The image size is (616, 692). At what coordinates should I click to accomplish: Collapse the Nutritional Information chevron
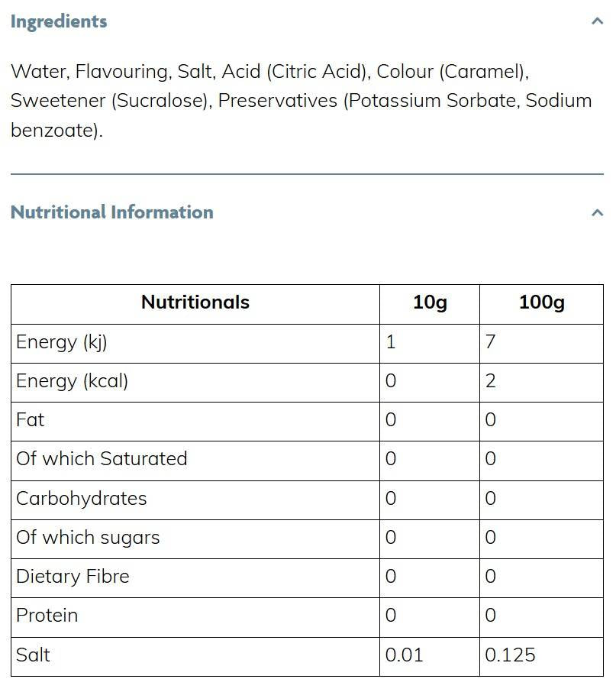tap(597, 212)
